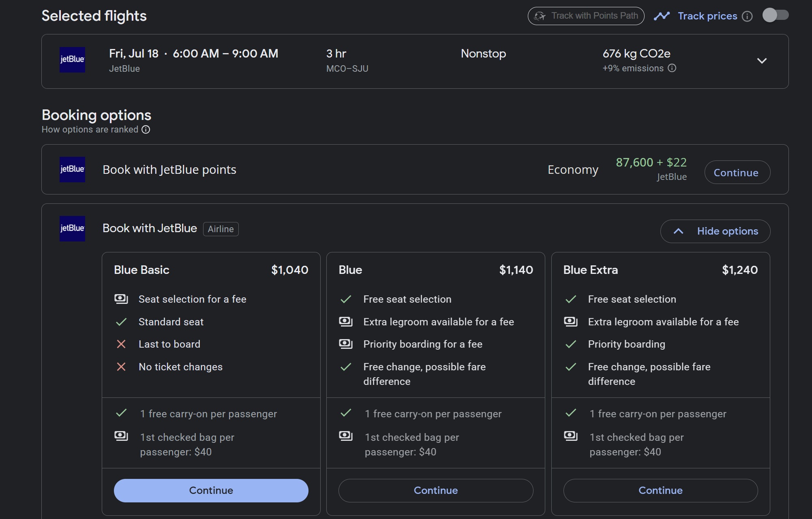Continue with Blue fare
Viewport: 812px width, 519px height.
(436, 491)
